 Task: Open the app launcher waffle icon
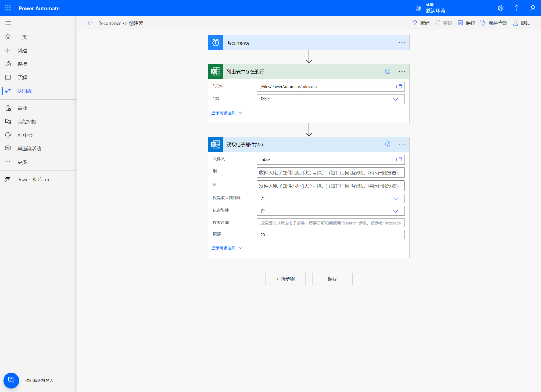pos(8,8)
